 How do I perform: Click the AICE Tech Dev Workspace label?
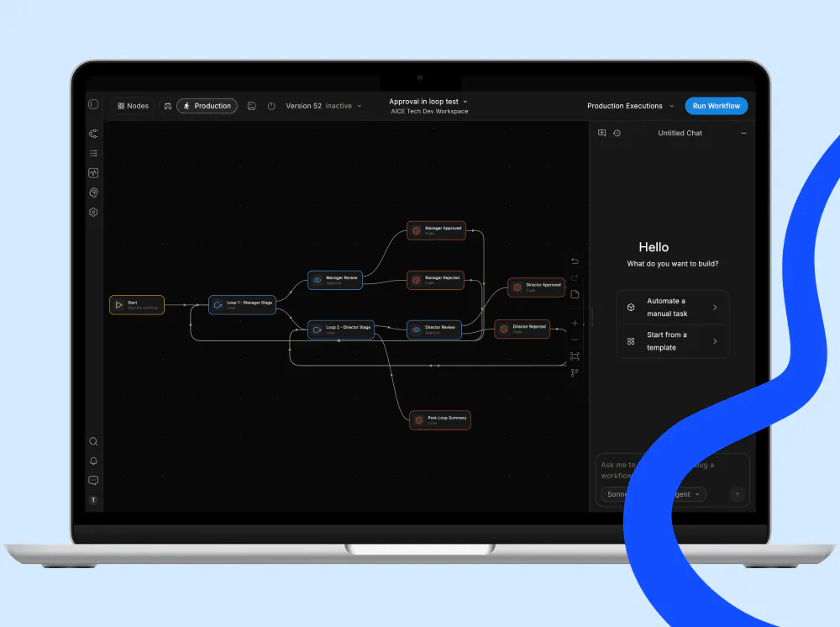[429, 112]
